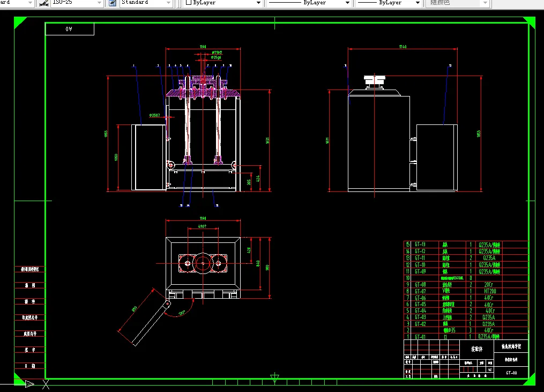Viewport: 544px width, 392px height.
Task: Select the GT-00 drawing number in title block
Action: 511,373
